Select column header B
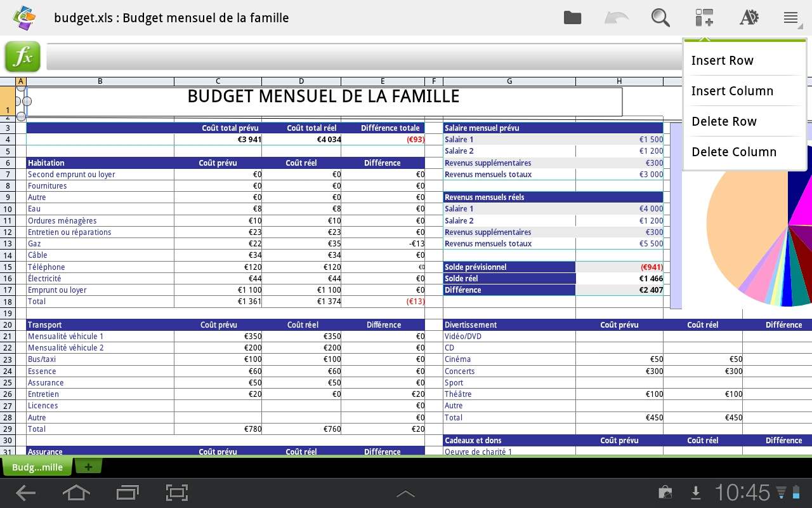The image size is (812, 508). pyautogui.click(x=100, y=81)
